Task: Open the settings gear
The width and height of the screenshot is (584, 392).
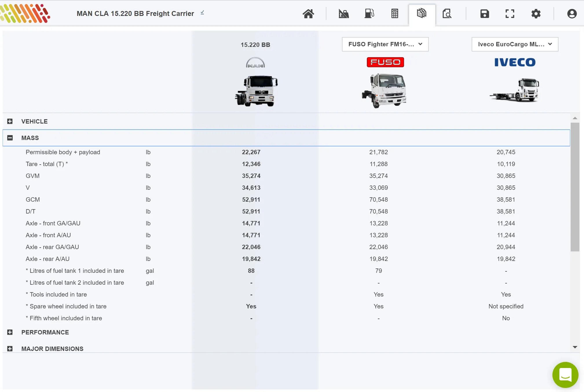Action: click(x=536, y=14)
